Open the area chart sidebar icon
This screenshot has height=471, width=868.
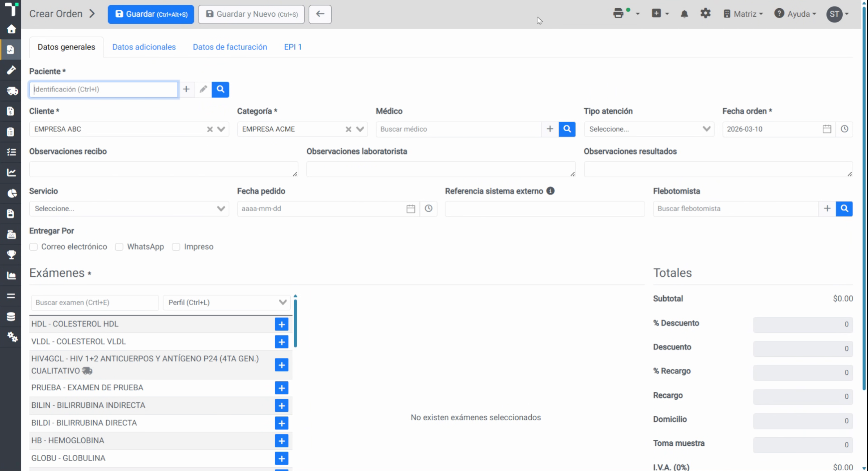(11, 275)
